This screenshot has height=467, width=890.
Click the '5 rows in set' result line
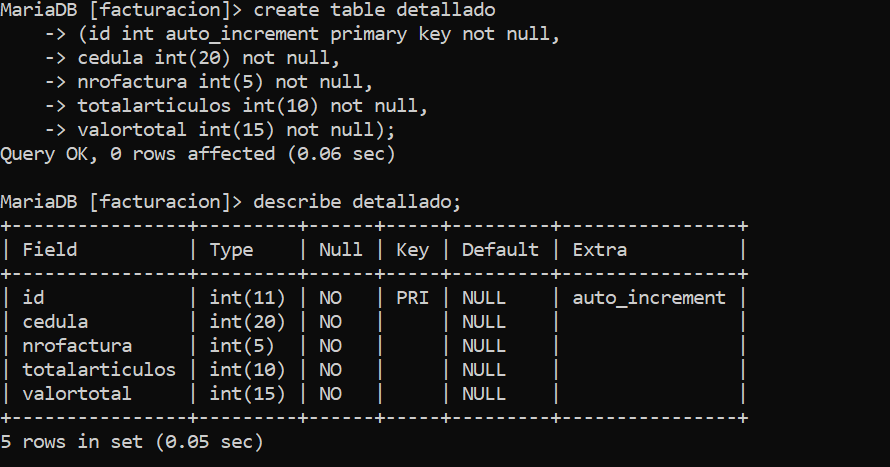pyautogui.click(x=72, y=441)
